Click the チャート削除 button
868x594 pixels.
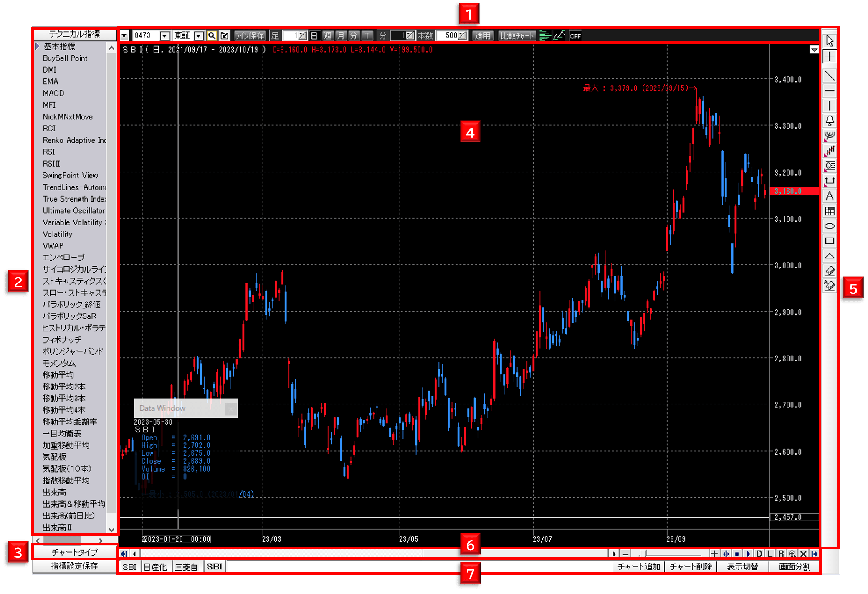[691, 567]
